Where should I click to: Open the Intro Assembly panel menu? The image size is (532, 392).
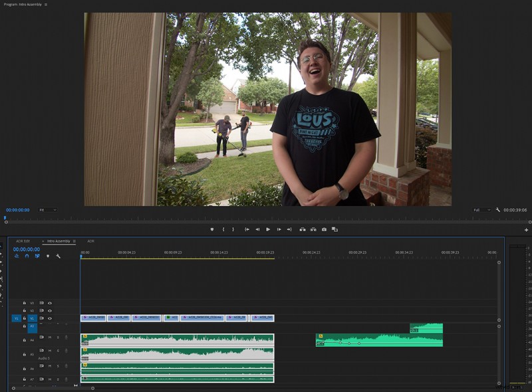74,241
